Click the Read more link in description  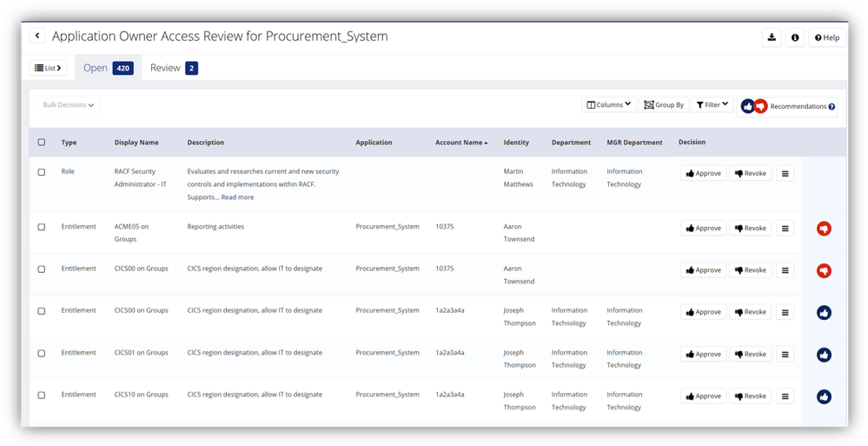(x=237, y=197)
